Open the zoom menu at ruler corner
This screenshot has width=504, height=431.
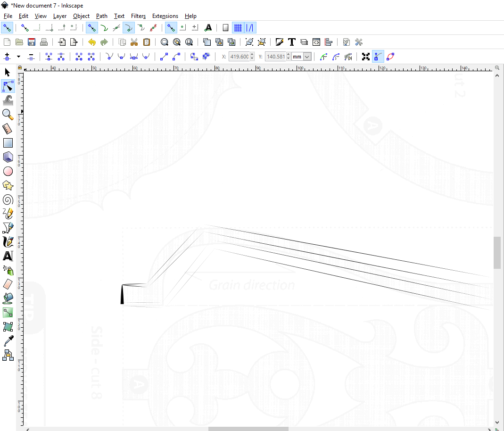pyautogui.click(x=497, y=68)
